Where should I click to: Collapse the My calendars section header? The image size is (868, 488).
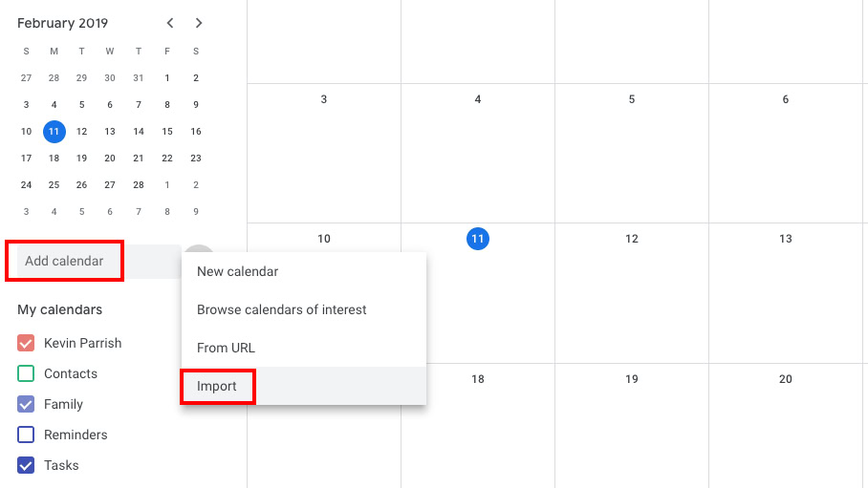tap(59, 309)
